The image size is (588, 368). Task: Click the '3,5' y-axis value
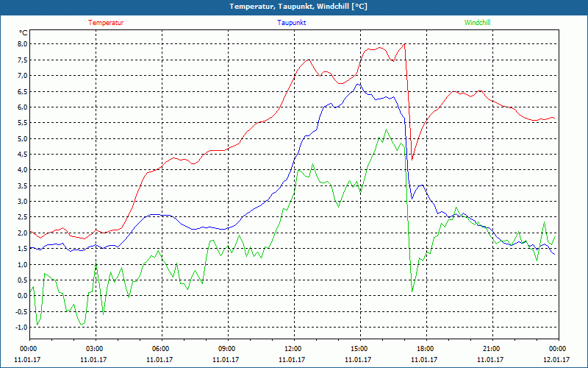click(23, 185)
